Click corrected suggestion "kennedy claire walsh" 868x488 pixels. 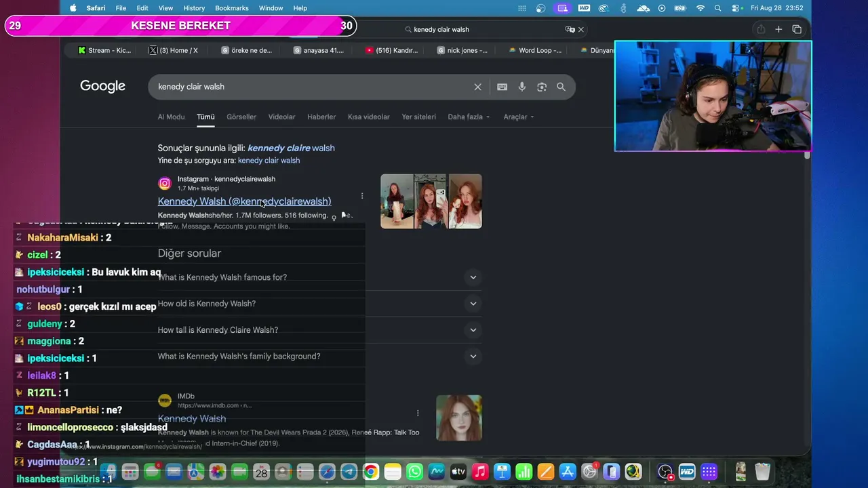tap(291, 148)
